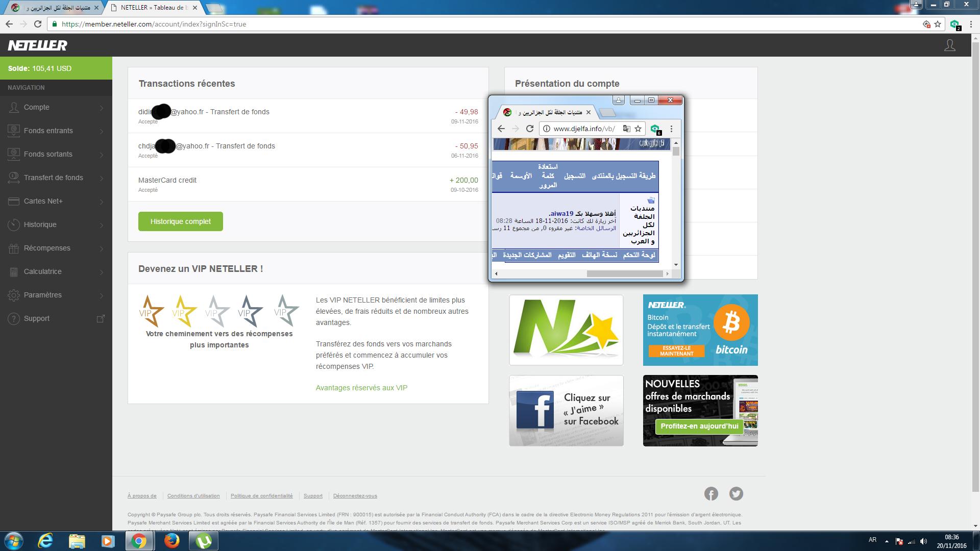
Task: Click the Calculatrice icon in sidebar
Action: click(x=14, y=271)
